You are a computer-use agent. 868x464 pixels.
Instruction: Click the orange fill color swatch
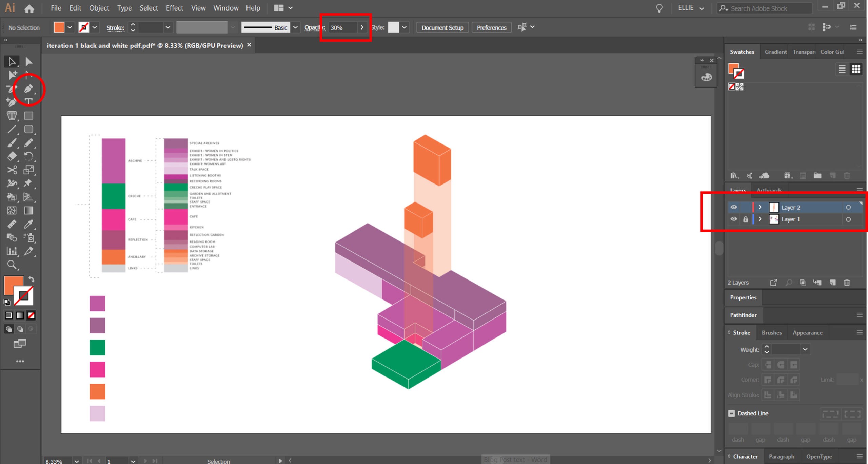click(x=59, y=27)
